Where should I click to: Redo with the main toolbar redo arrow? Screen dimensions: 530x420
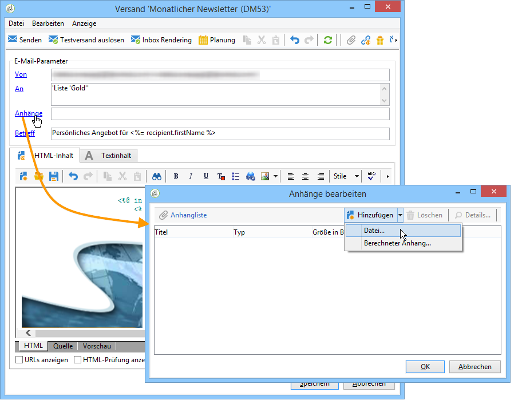309,40
